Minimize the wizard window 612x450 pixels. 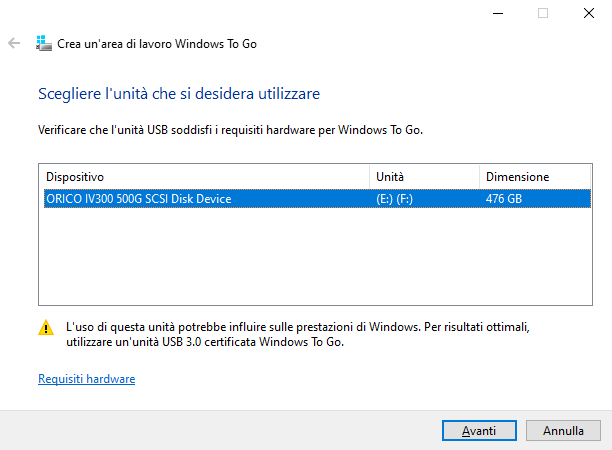[x=497, y=13]
